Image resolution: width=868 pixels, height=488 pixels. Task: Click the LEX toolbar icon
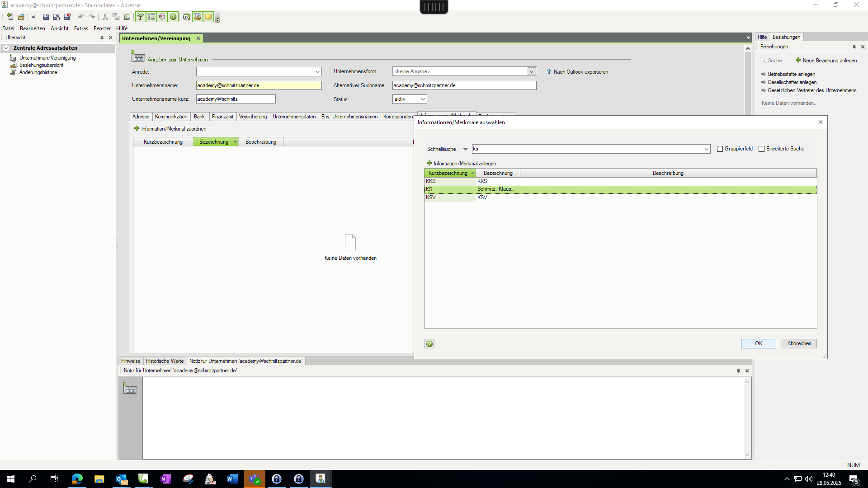pos(186,17)
